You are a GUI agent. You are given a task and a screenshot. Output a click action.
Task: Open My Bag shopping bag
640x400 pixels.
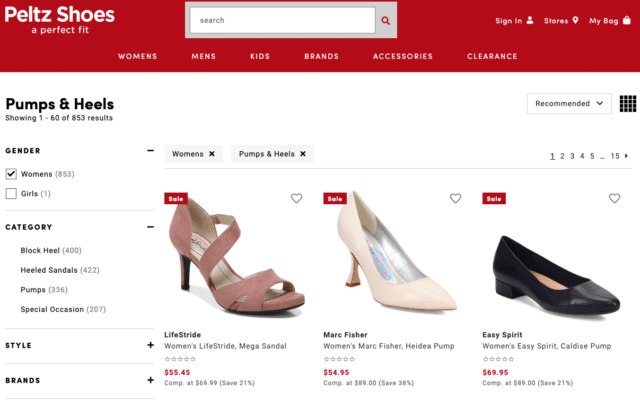(x=626, y=20)
